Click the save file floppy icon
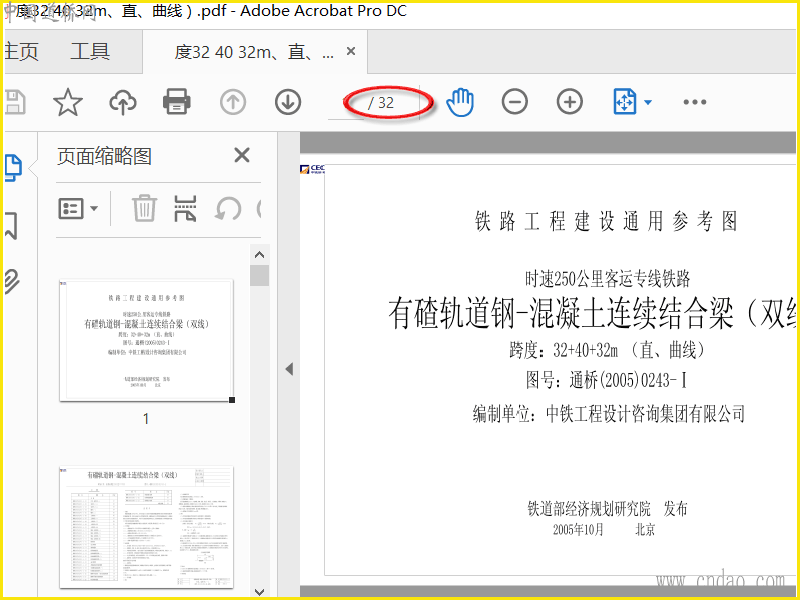The height and width of the screenshot is (600, 800). (15, 102)
